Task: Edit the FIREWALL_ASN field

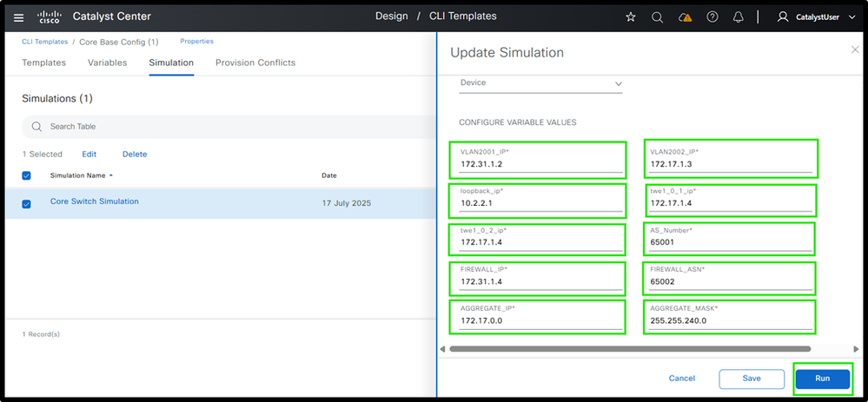Action: (x=730, y=278)
